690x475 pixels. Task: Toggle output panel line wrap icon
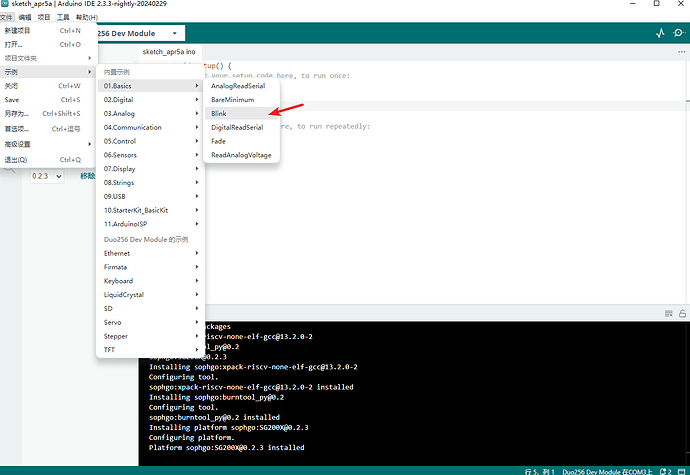[x=668, y=313]
